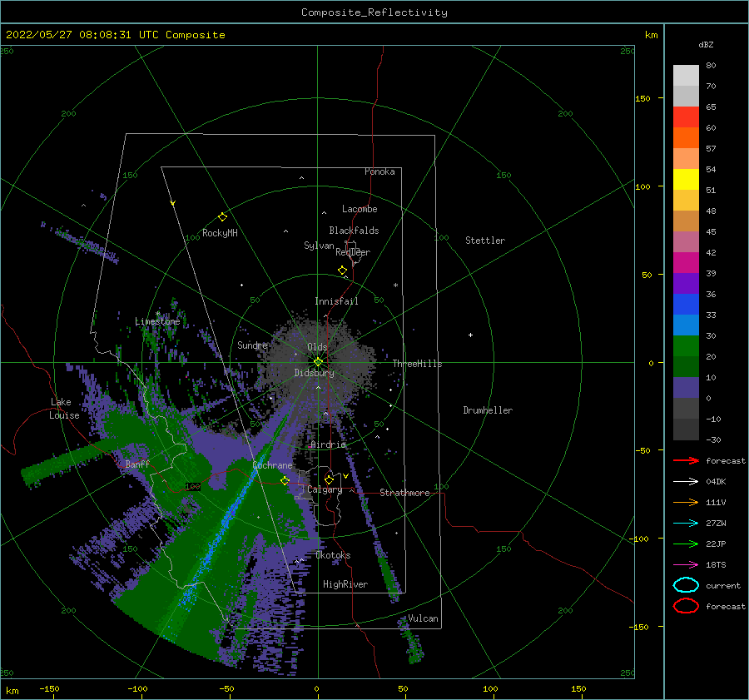Image resolution: width=749 pixels, height=700 pixels.
Task: Click the Lake Louise label
Action: 64,409
